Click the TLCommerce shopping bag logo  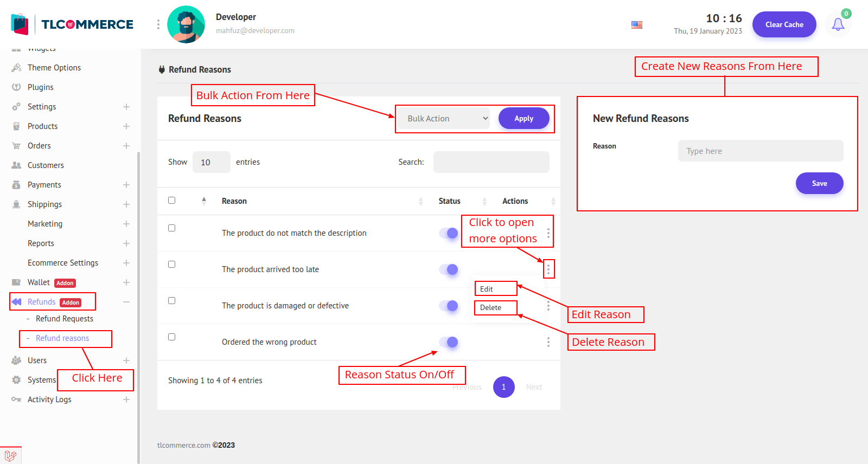pyautogui.click(x=20, y=24)
